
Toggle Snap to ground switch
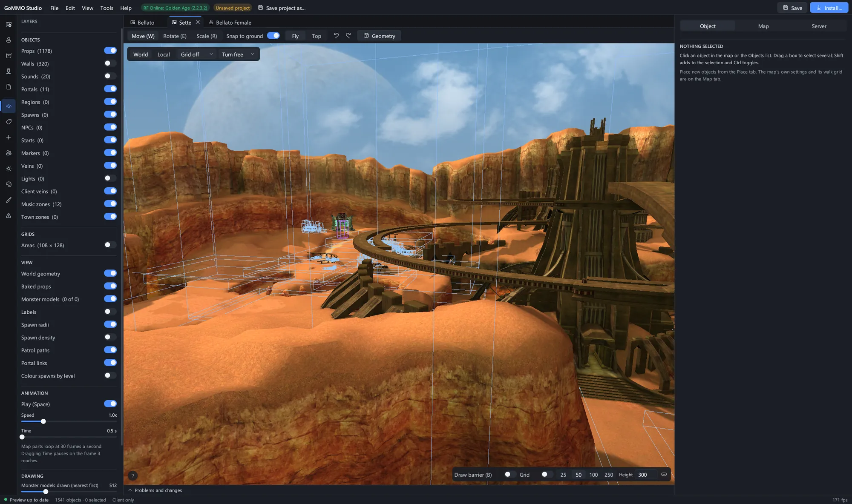tap(273, 36)
